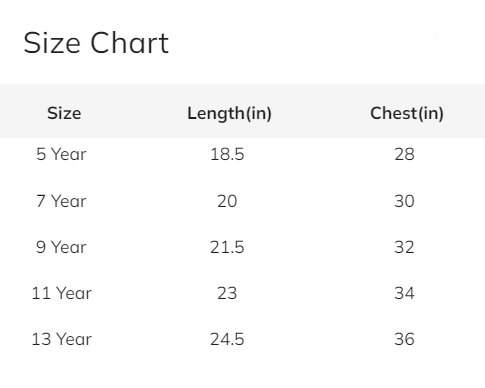Click chest measurement 28
Image resolution: width=485 pixels, height=388 pixels.
(x=404, y=154)
